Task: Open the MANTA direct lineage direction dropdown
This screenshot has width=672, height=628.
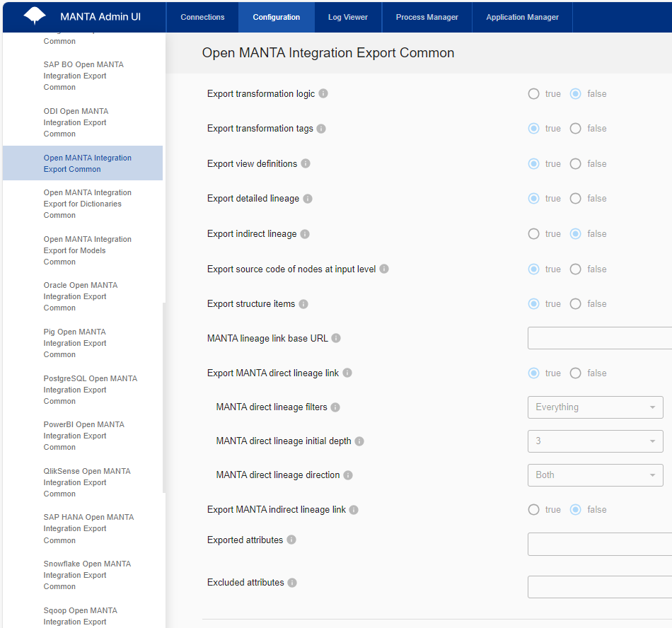Action: pyautogui.click(x=595, y=475)
